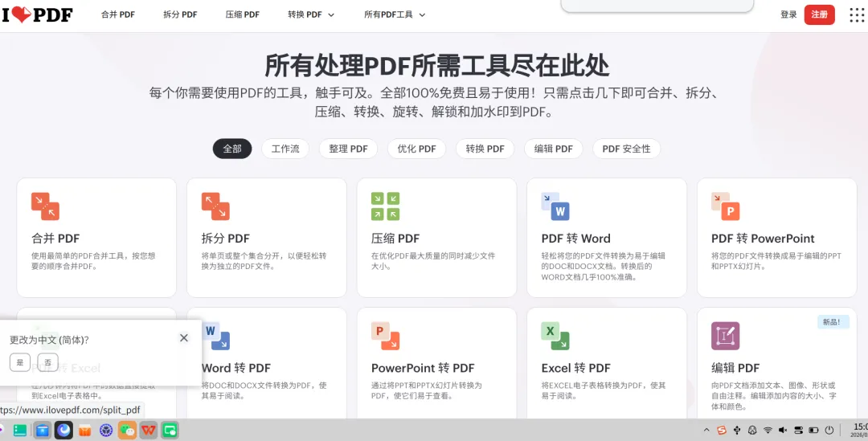Open the PowerPoint 转 PDF card title
The height and width of the screenshot is (441, 868).
point(423,368)
